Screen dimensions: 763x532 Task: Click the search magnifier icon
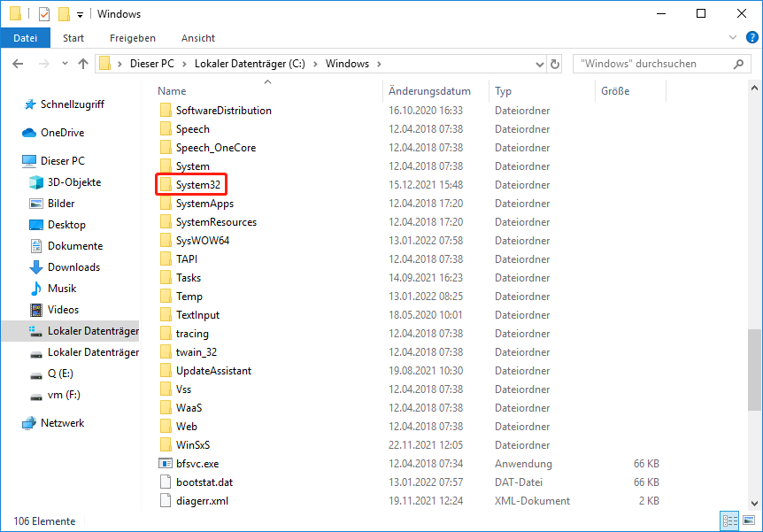[737, 64]
